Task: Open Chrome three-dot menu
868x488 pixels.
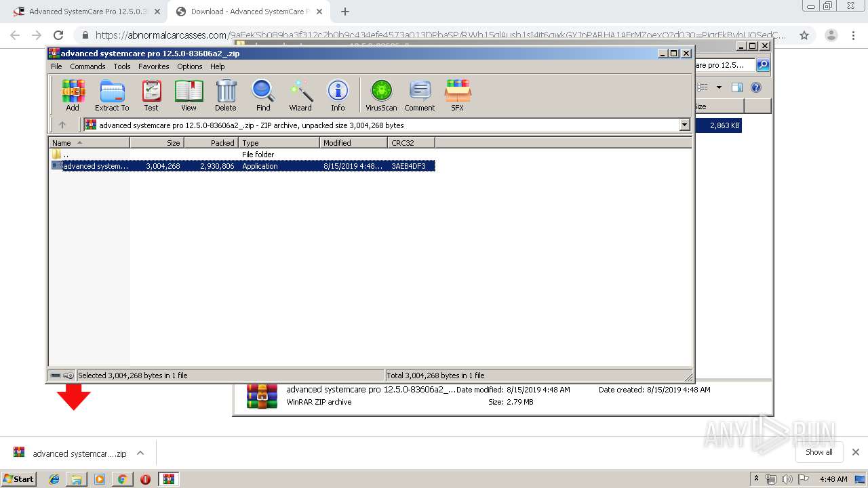Action: point(852,35)
